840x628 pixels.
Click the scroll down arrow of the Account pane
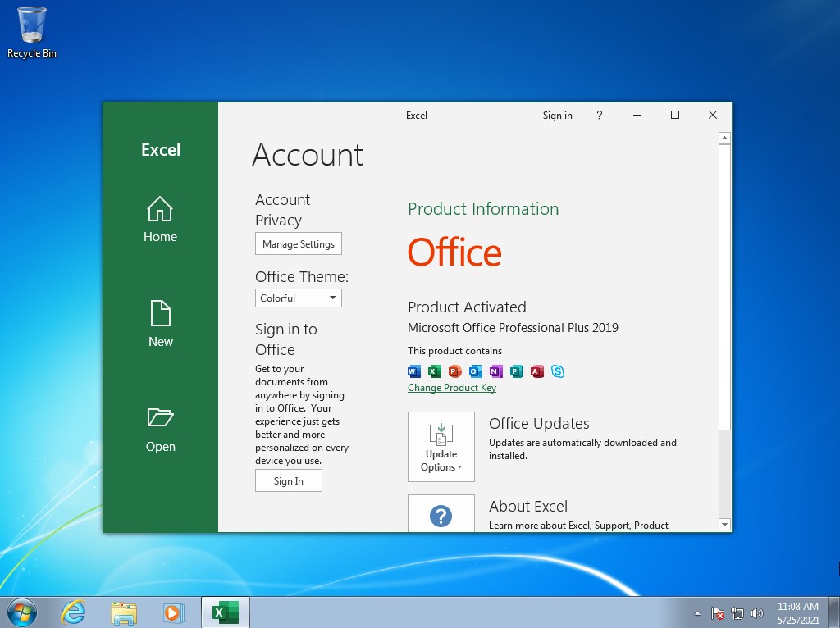(724, 525)
